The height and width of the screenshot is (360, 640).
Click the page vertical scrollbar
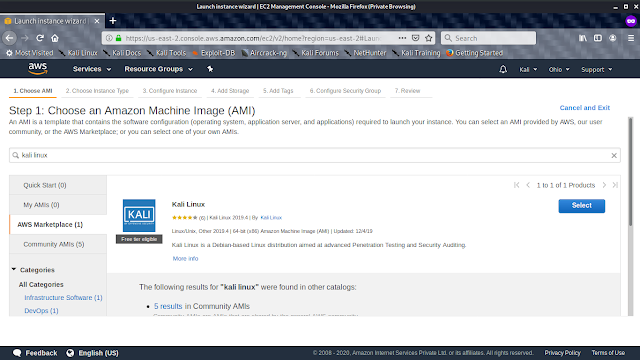[631, 171]
